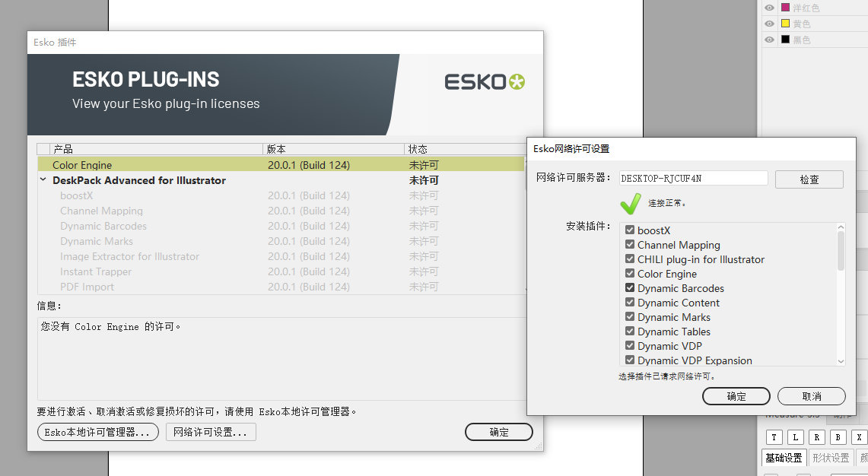The image size is (868, 476).
Task: Toggle the Dynamic VDP Expansion checkbox
Action: [x=630, y=360]
